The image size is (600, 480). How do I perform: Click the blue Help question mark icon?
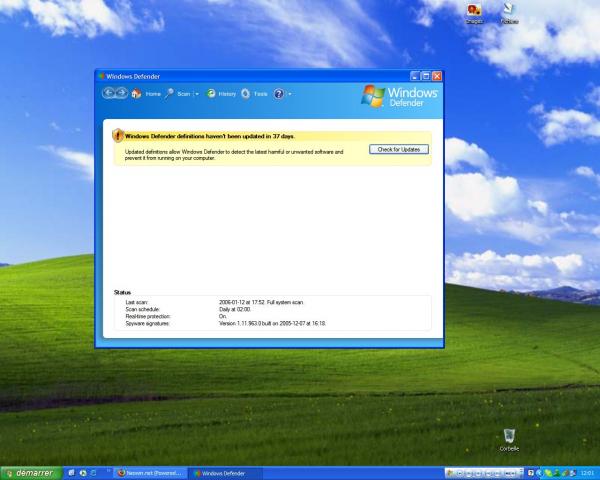[279, 94]
